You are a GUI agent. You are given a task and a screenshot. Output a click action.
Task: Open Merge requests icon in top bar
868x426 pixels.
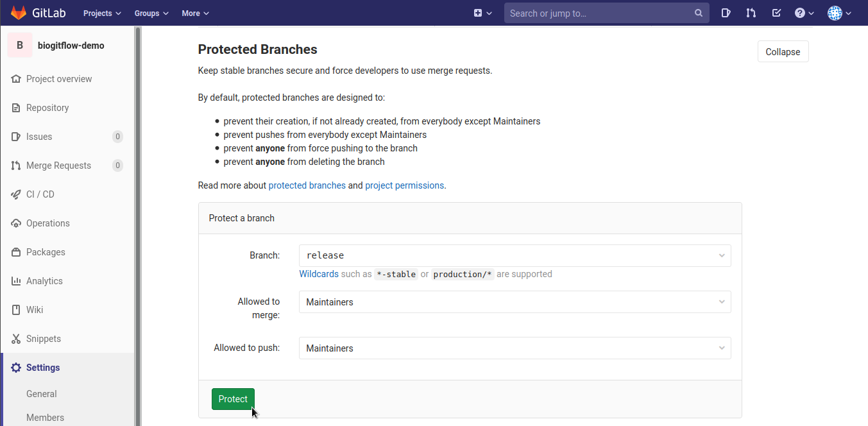point(751,13)
